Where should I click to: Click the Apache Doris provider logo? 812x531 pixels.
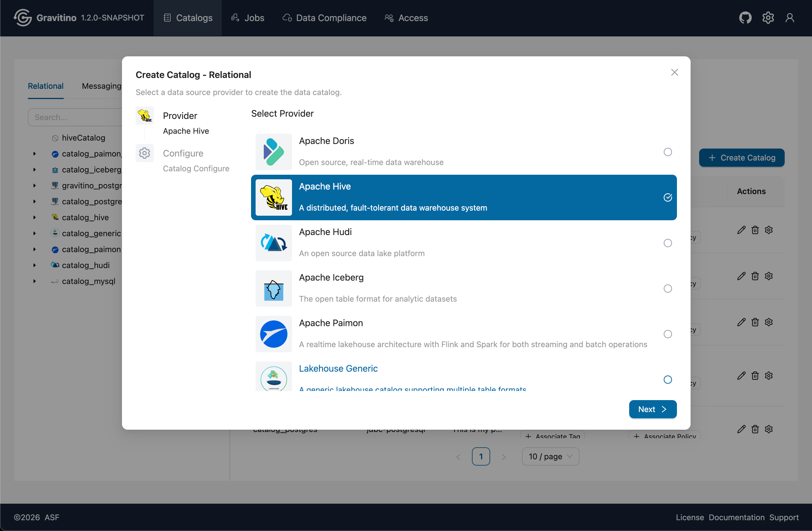pos(273,152)
